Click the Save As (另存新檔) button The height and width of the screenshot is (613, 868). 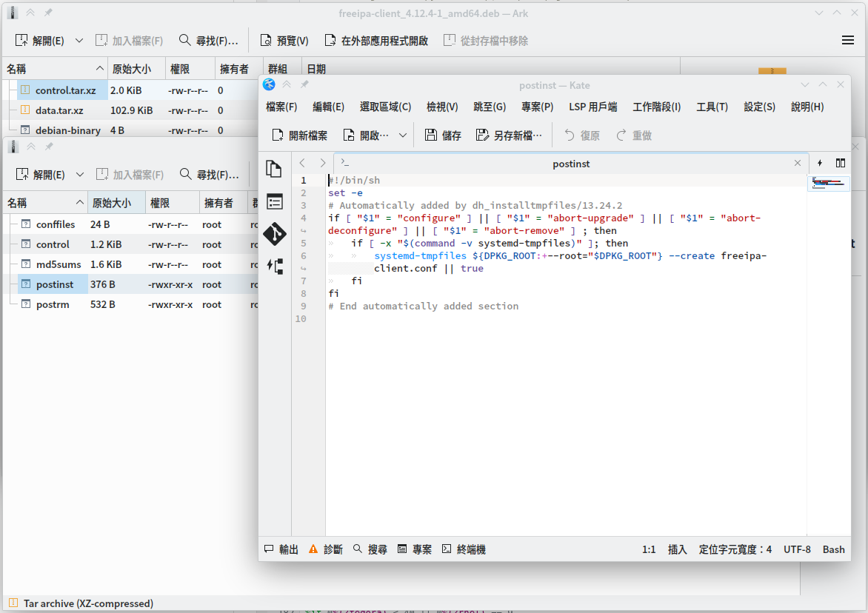pyautogui.click(x=509, y=135)
